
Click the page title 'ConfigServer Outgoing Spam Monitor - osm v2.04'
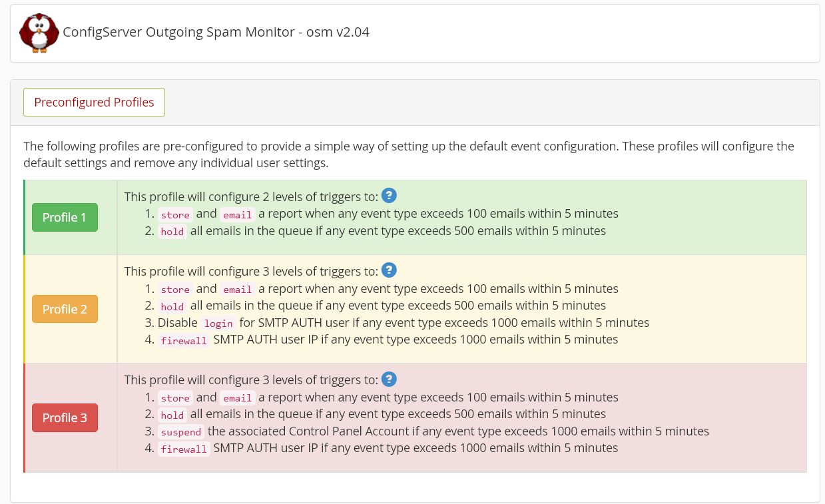(x=216, y=32)
